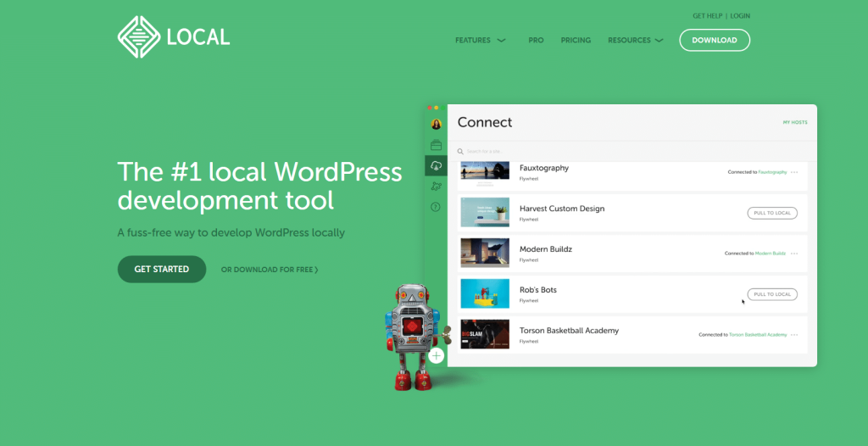868x446 pixels.
Task: Open the Pro nav item
Action: pyautogui.click(x=536, y=41)
